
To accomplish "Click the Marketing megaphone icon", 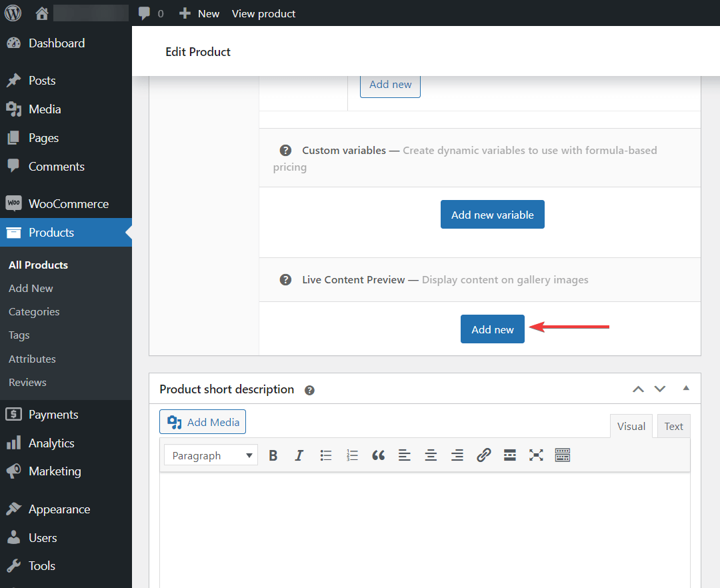I will pos(14,471).
